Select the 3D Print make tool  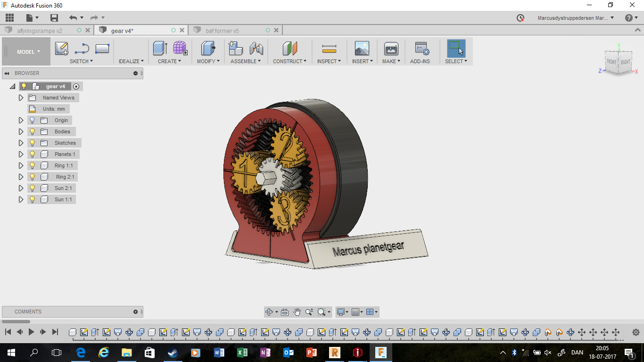click(391, 48)
